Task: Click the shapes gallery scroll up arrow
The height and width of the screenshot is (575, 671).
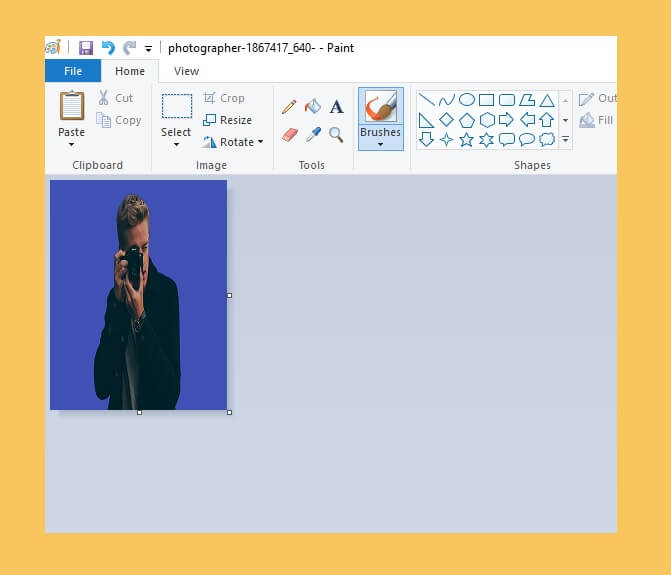Action: pyautogui.click(x=565, y=101)
